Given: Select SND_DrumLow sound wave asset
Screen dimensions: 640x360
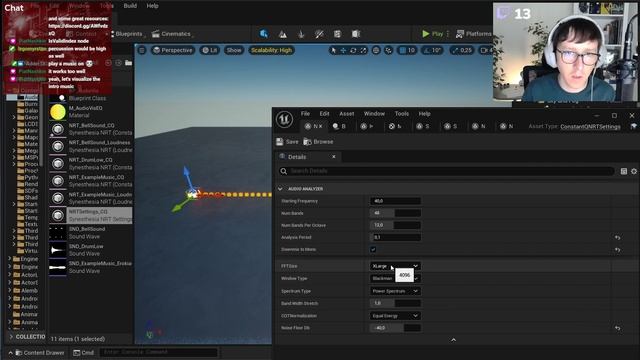Looking at the screenshot, I should (x=91, y=250).
